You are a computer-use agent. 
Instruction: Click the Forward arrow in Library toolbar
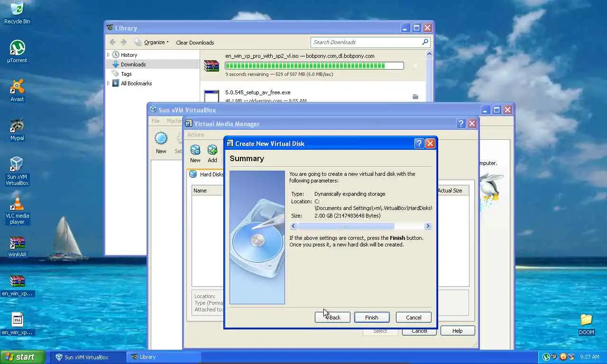point(124,42)
